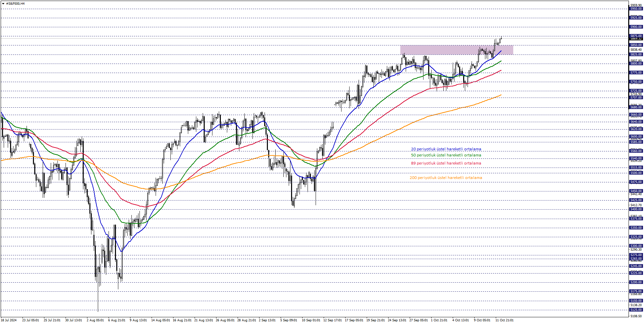Click the 24 Sep 13:01 time label
644x324 pixels.
[397, 320]
